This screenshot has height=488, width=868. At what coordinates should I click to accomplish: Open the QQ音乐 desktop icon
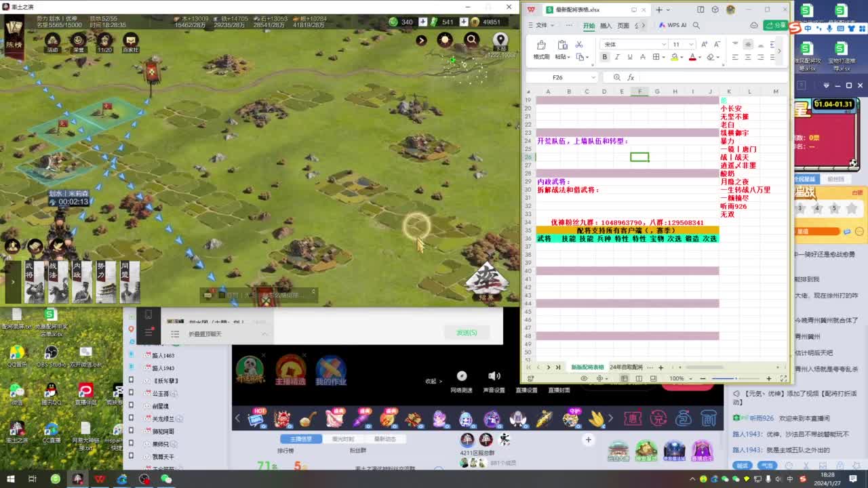(16, 357)
